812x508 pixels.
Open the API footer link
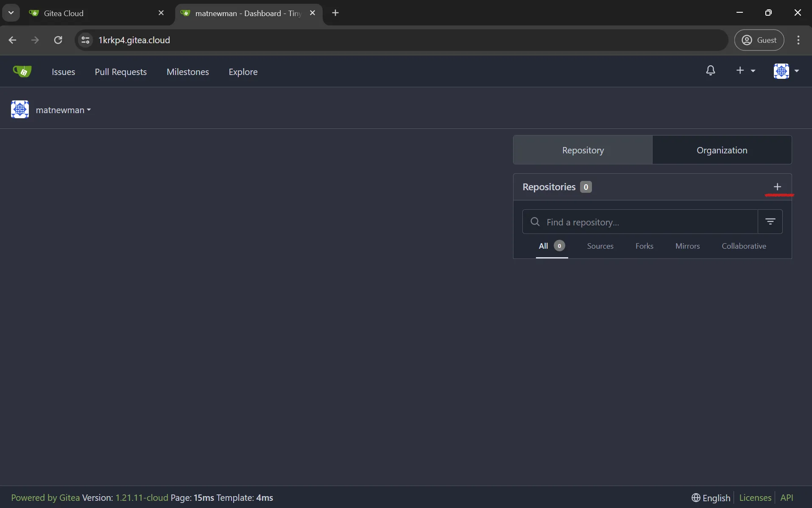787,497
